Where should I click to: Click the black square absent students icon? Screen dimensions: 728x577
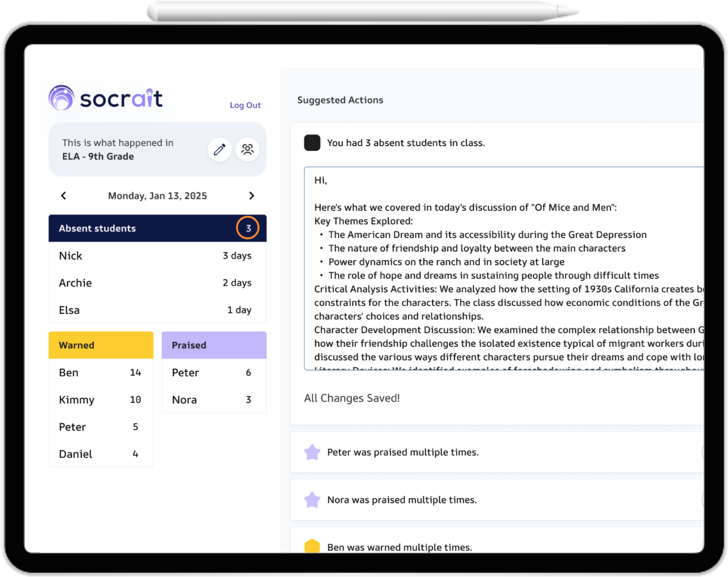pyautogui.click(x=312, y=143)
